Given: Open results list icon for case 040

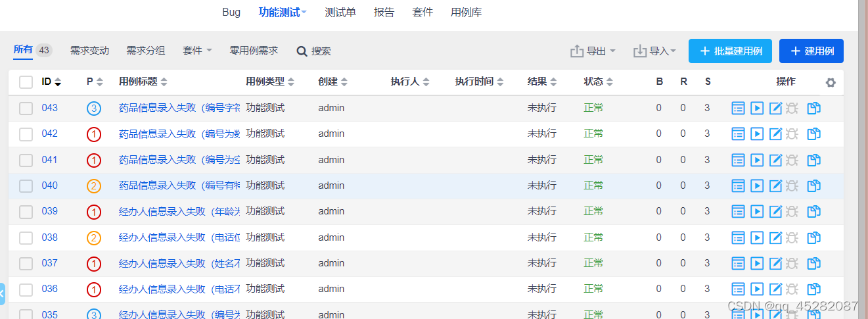Looking at the screenshot, I should [738, 185].
